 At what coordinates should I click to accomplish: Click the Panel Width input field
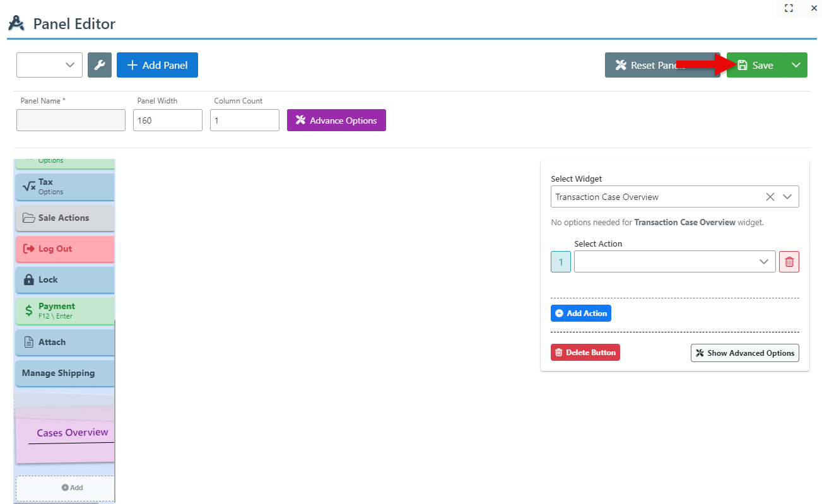167,120
